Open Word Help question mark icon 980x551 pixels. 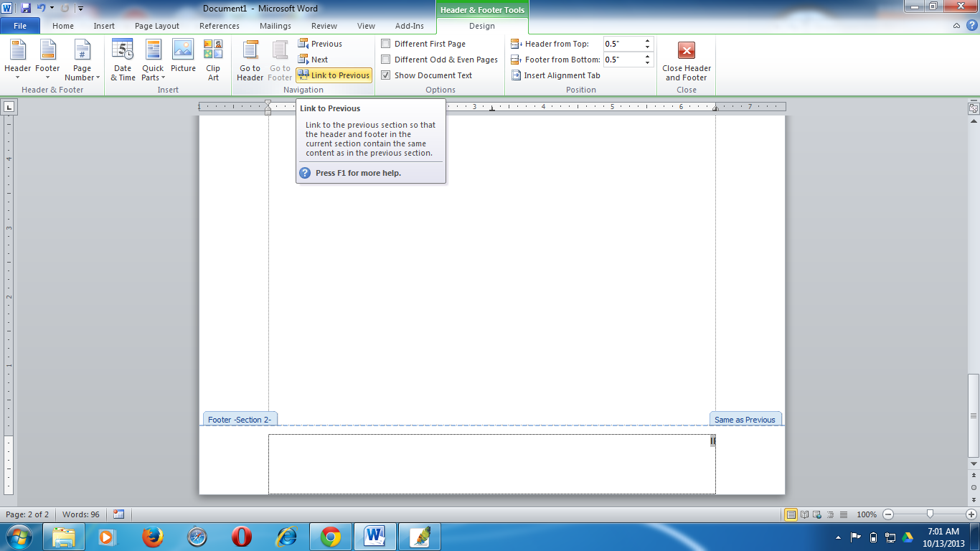coord(971,26)
